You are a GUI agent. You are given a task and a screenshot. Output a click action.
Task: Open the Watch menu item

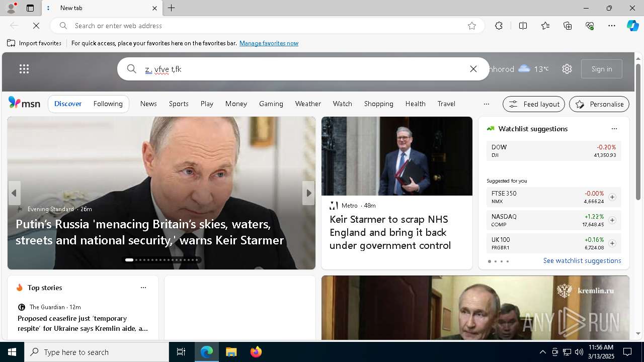click(343, 104)
